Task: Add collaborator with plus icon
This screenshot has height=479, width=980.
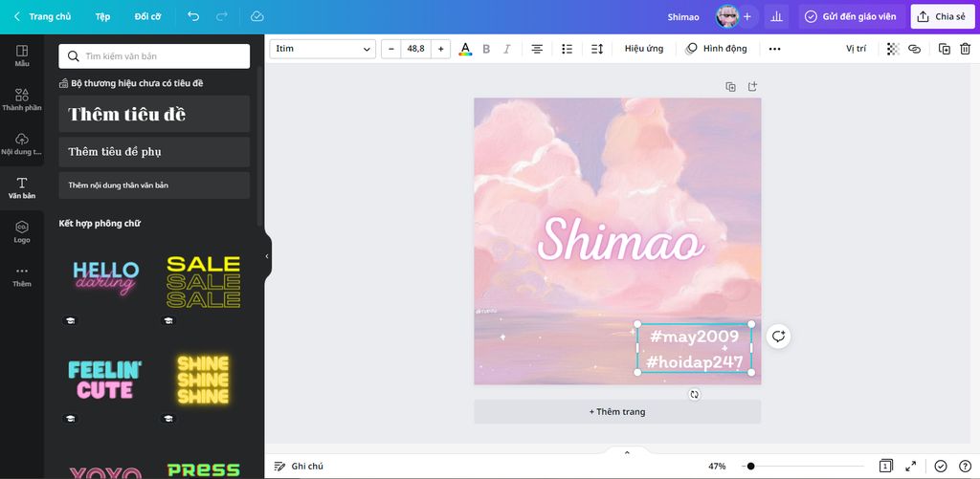Action: point(746,17)
